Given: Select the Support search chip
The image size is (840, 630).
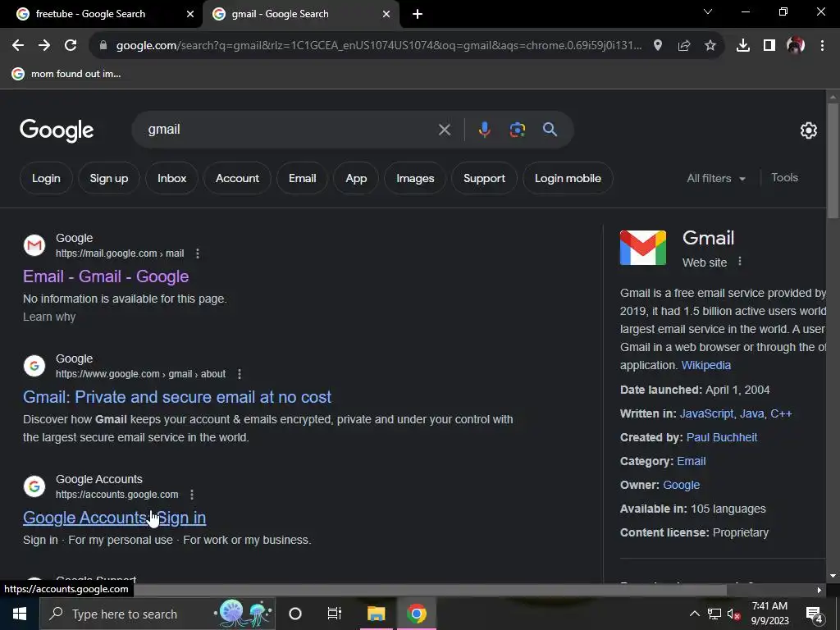Looking at the screenshot, I should 484,178.
